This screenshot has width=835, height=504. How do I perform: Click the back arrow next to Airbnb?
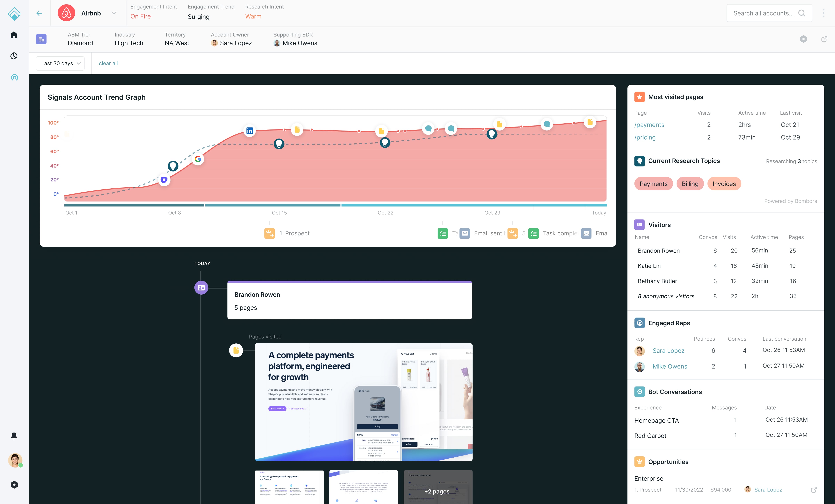pyautogui.click(x=39, y=13)
